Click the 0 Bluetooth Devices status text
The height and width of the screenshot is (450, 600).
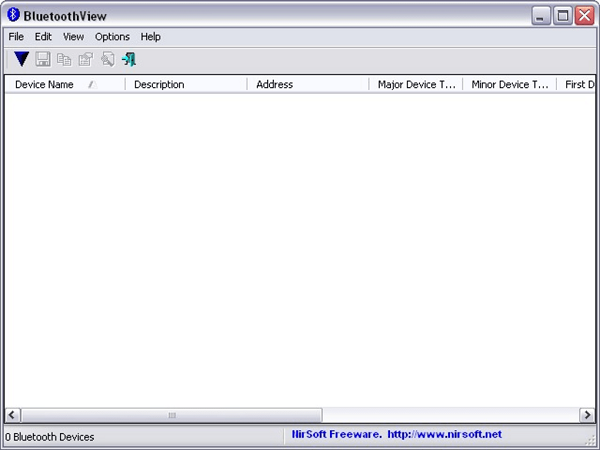click(x=50, y=437)
